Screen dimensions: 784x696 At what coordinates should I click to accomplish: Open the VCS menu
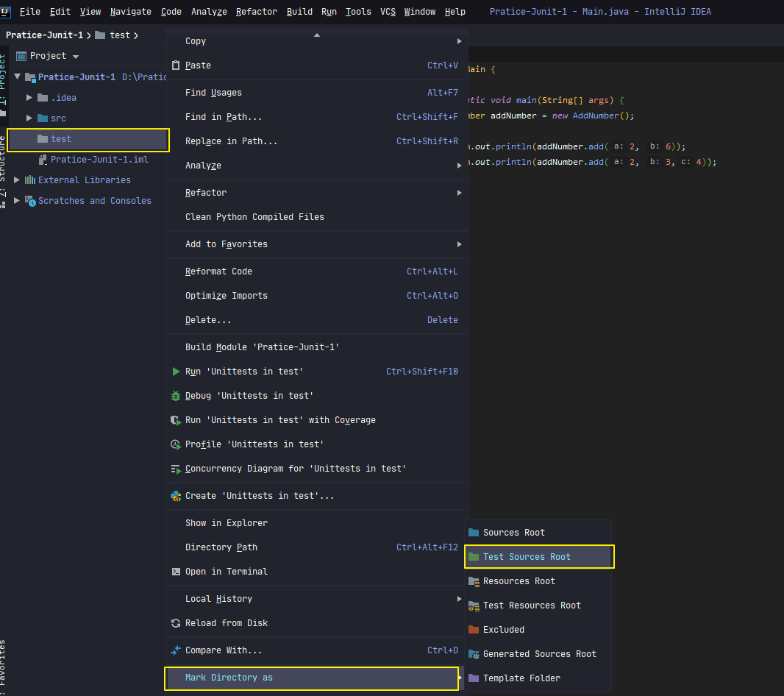click(x=388, y=12)
